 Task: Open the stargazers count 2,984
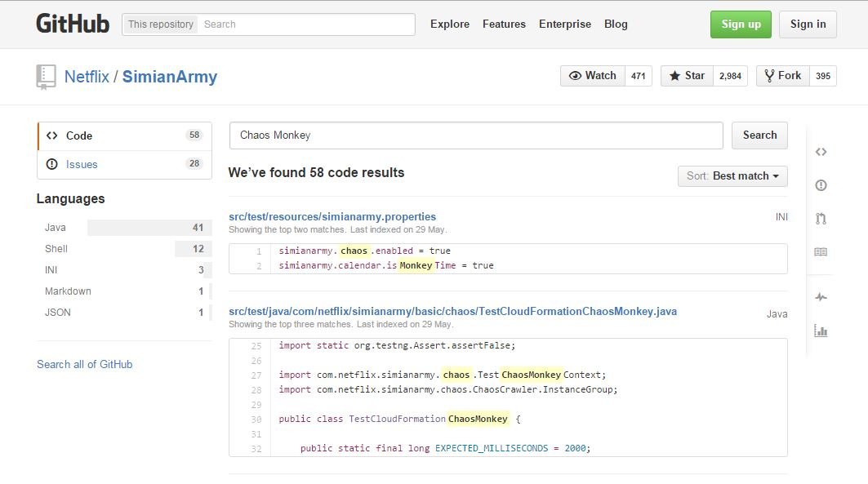pos(730,76)
